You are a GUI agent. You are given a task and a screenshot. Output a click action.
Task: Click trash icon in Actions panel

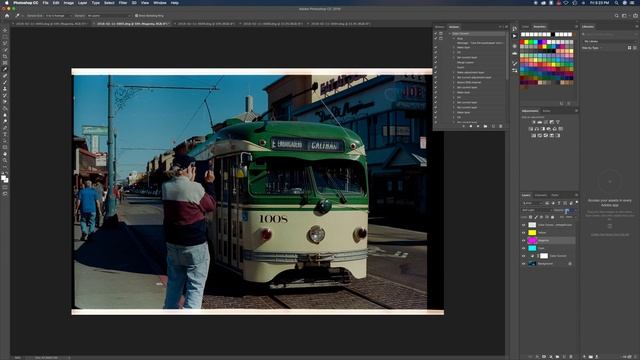point(501,126)
